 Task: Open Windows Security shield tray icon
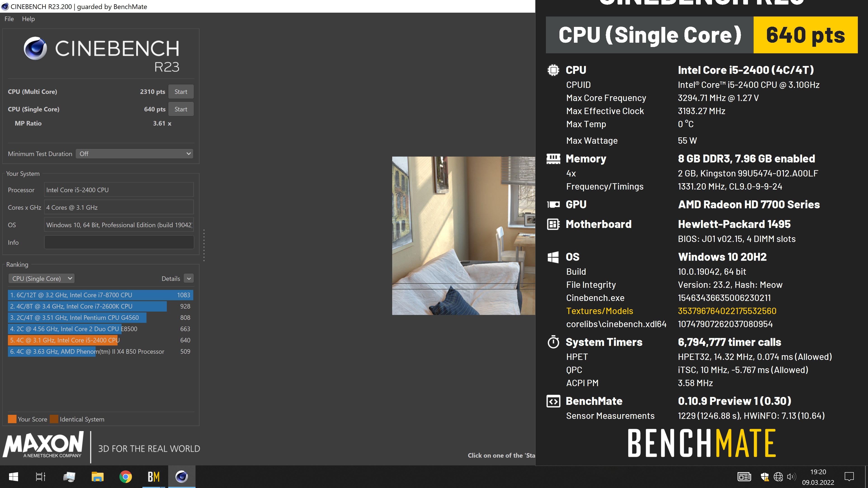tap(764, 476)
